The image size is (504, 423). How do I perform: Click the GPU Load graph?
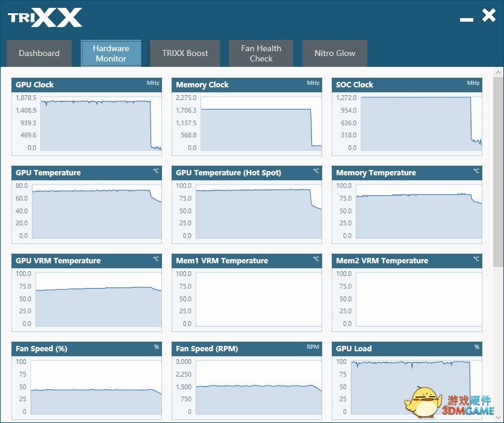click(x=416, y=387)
